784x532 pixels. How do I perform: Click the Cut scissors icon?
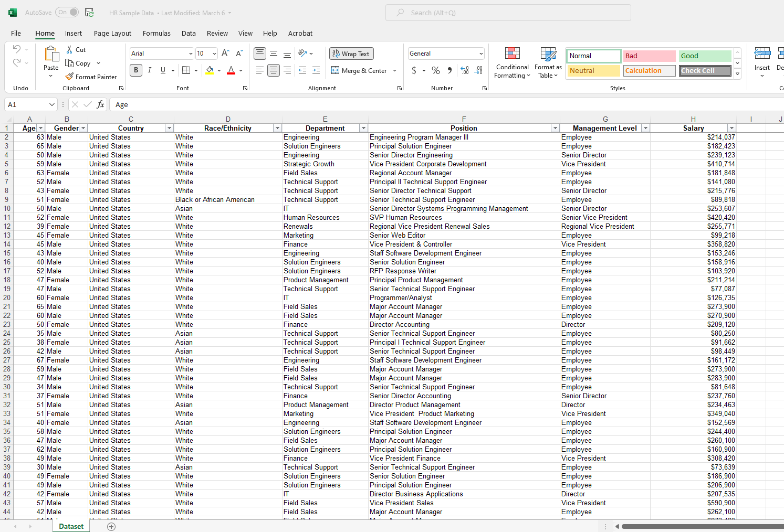click(69, 49)
